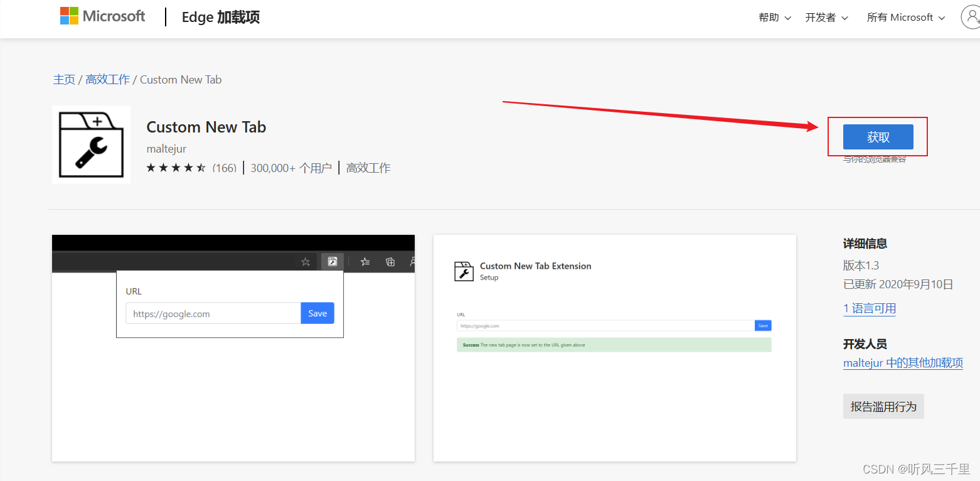Open 高效工作 breadcrumb category
The width and height of the screenshot is (980, 481).
pos(107,80)
